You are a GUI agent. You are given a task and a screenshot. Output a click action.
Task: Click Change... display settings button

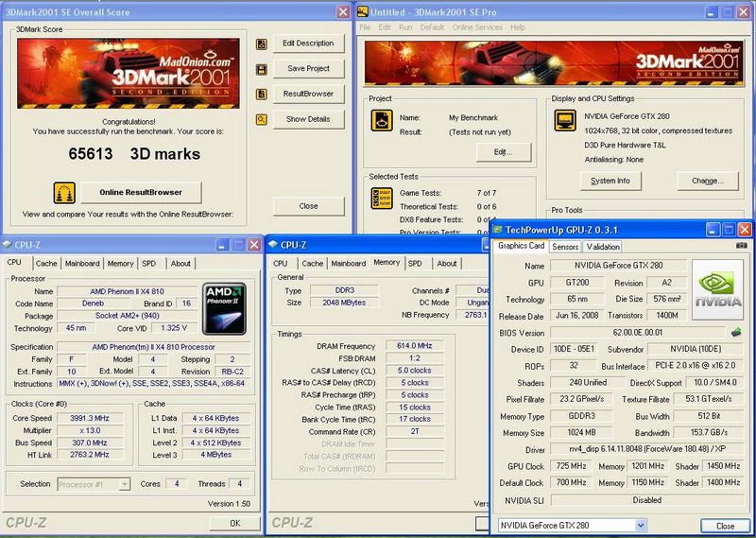pyautogui.click(x=708, y=181)
